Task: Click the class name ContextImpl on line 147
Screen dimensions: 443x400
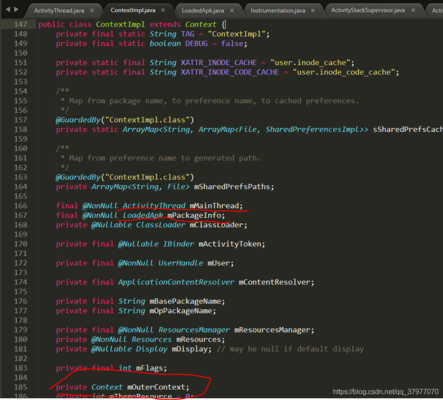Action: tap(120, 24)
